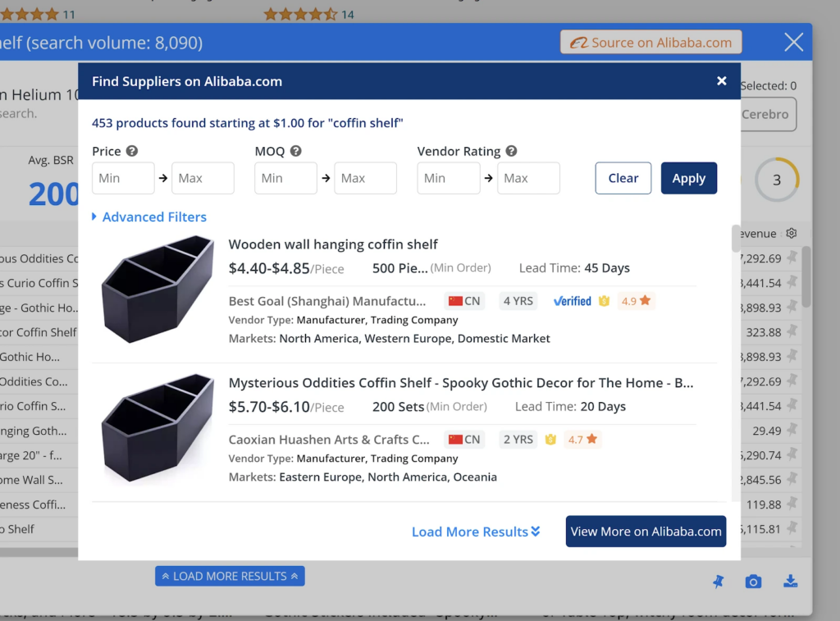Screen dimensions: 840x621
Task: Open View More on Alibaba.com
Action: tap(646, 532)
